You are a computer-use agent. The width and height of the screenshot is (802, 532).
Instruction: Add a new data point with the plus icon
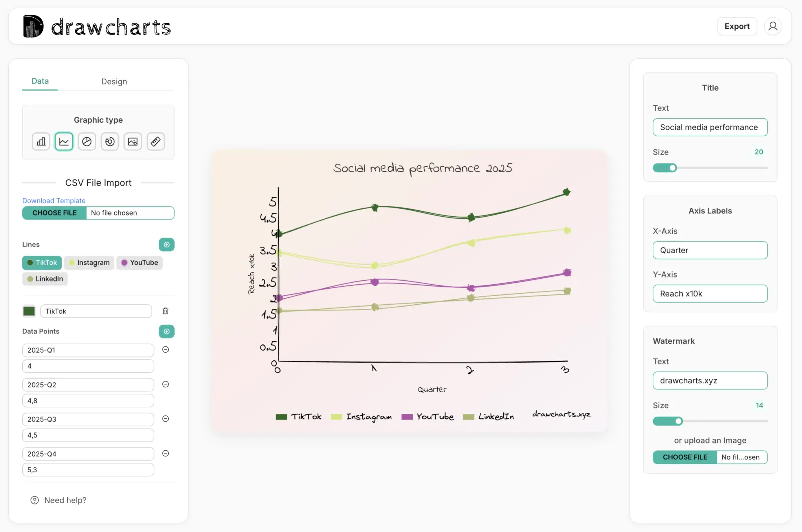click(166, 331)
